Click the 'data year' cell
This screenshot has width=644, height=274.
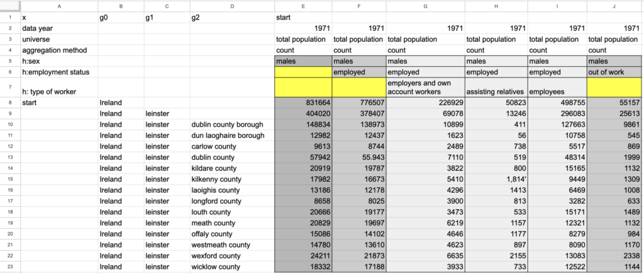coord(59,29)
